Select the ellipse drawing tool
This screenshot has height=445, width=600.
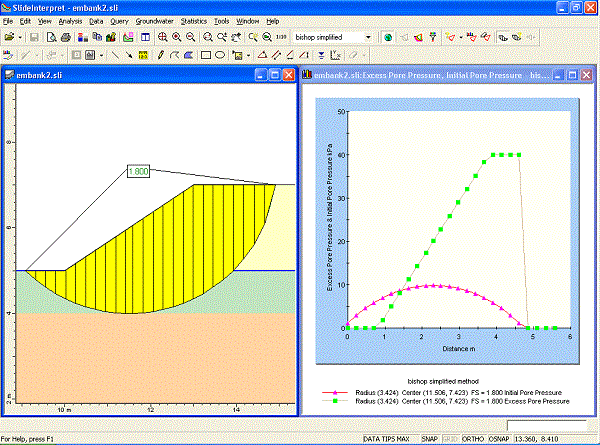pos(219,54)
